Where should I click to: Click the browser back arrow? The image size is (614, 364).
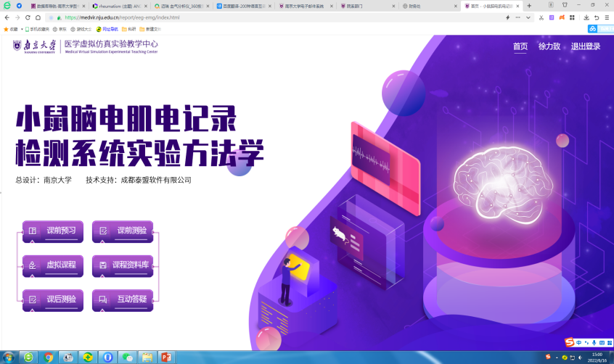point(7,17)
